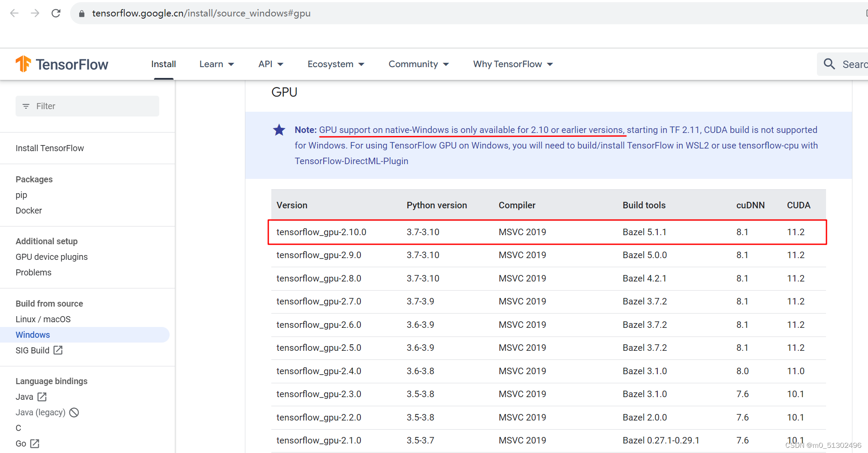The image size is (868, 453).
Task: Click external link icon next to SIG Build
Action: [58, 350]
